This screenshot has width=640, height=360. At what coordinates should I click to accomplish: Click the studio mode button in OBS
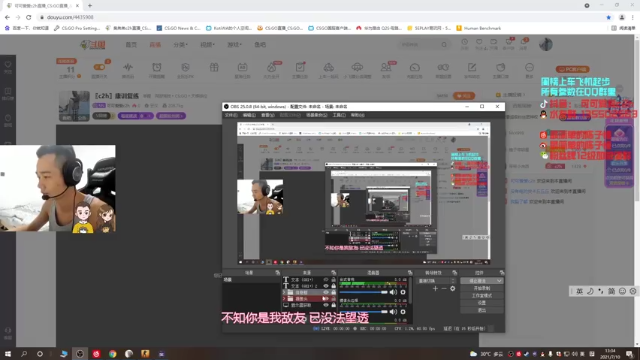pyautogui.click(x=482, y=296)
